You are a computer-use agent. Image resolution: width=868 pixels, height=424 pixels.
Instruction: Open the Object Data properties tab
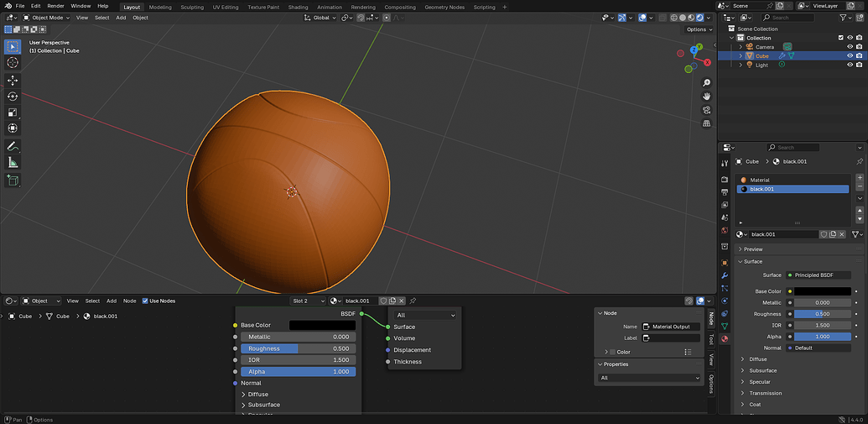pos(725,326)
